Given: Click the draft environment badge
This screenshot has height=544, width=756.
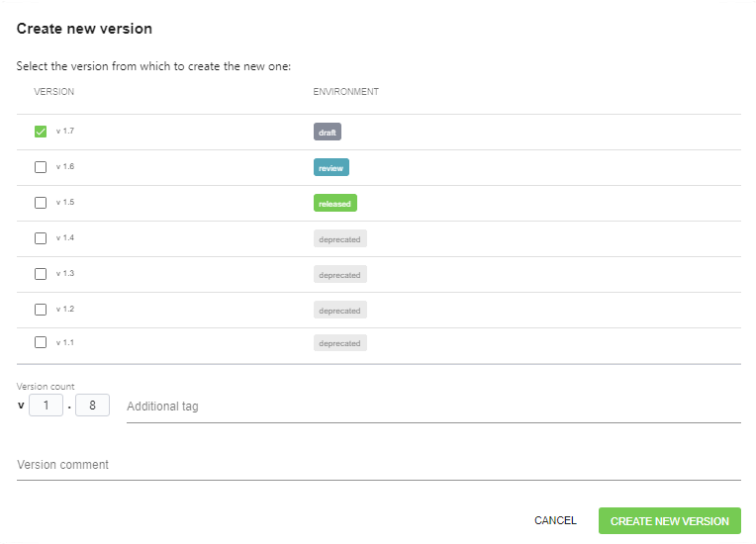Looking at the screenshot, I should 328,132.
